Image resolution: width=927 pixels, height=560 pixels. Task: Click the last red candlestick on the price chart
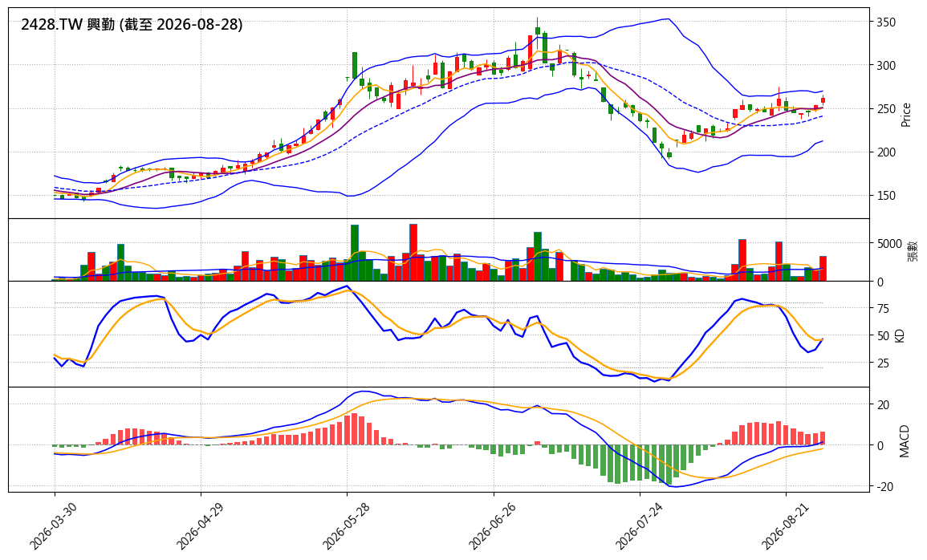[823, 99]
